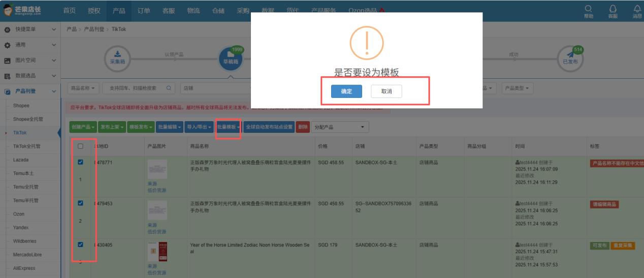Expand the 创建产品 dropdown

tap(83, 127)
